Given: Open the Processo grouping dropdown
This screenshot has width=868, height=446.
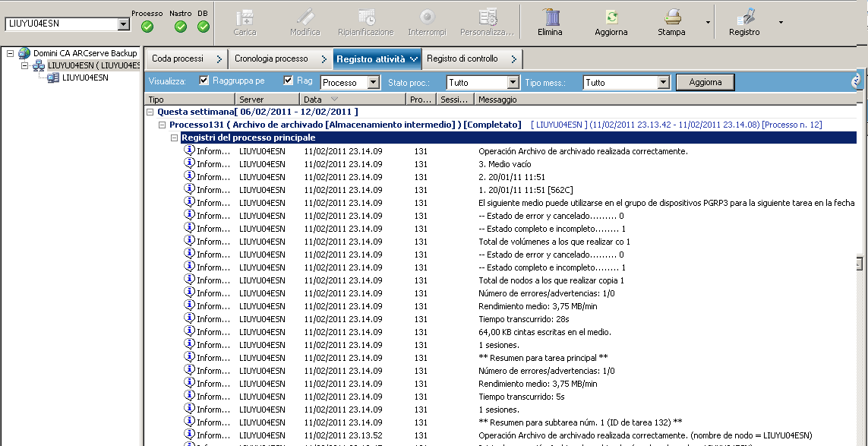Looking at the screenshot, I should (x=373, y=82).
